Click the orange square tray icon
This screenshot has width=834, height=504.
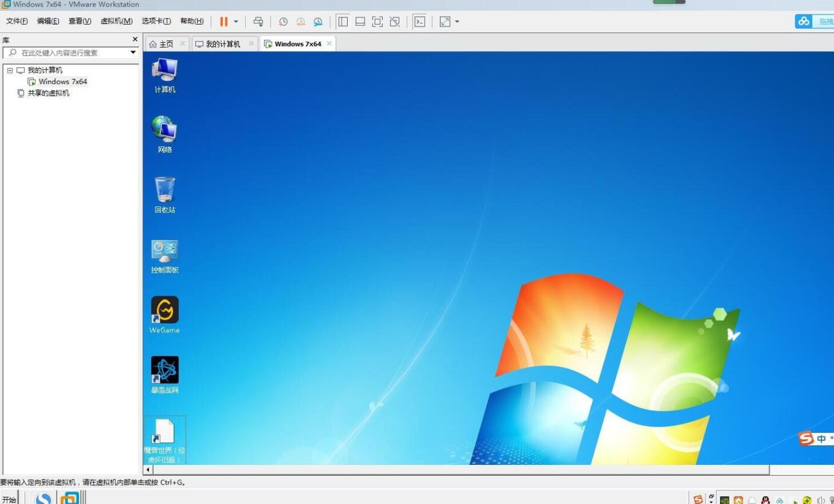[x=738, y=500]
